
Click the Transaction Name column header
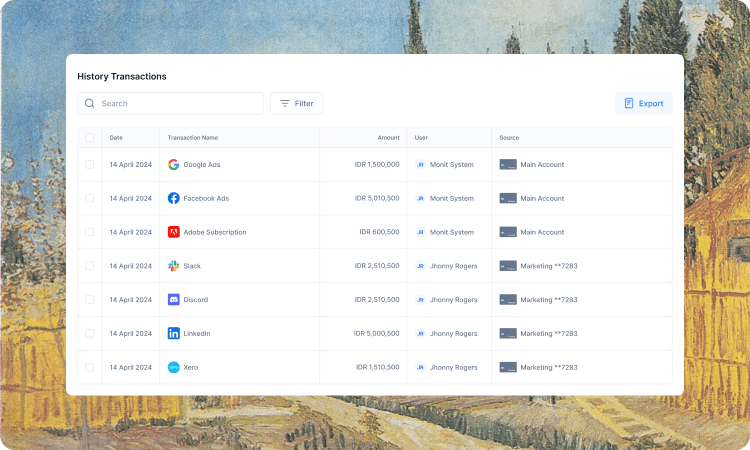point(193,138)
